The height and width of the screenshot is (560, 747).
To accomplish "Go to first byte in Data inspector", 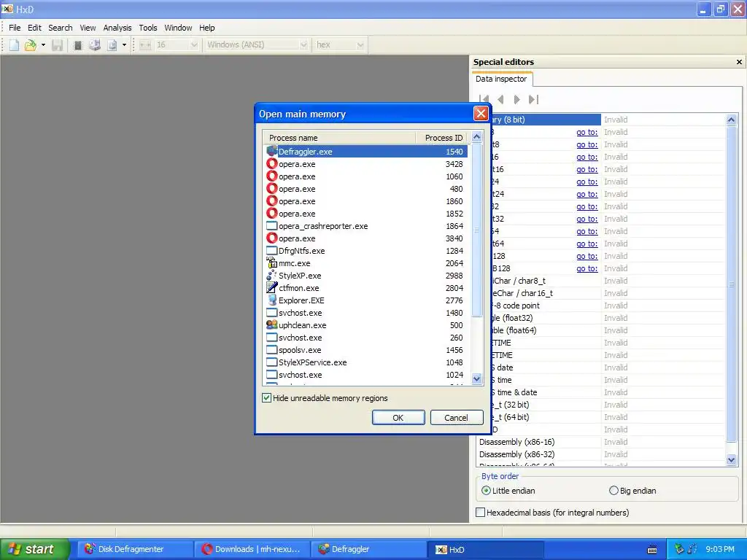I will coord(484,99).
